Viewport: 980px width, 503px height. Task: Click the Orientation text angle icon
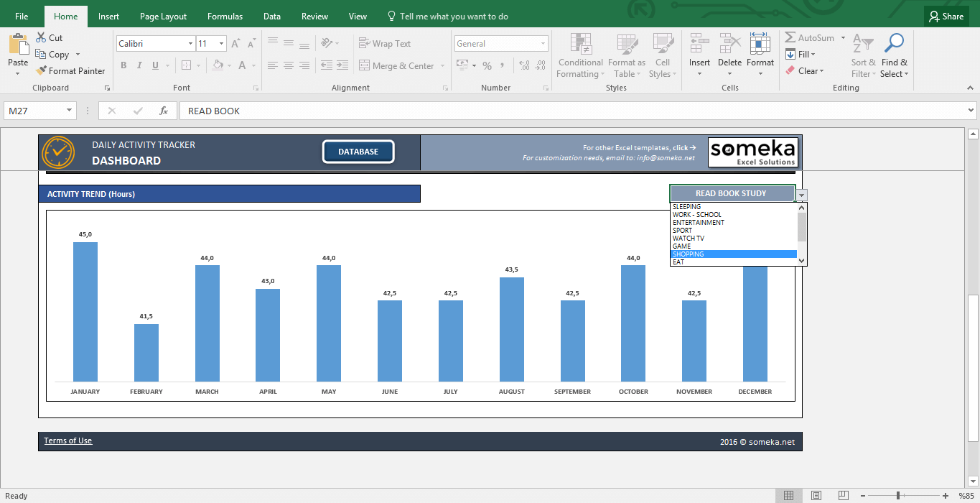(327, 43)
